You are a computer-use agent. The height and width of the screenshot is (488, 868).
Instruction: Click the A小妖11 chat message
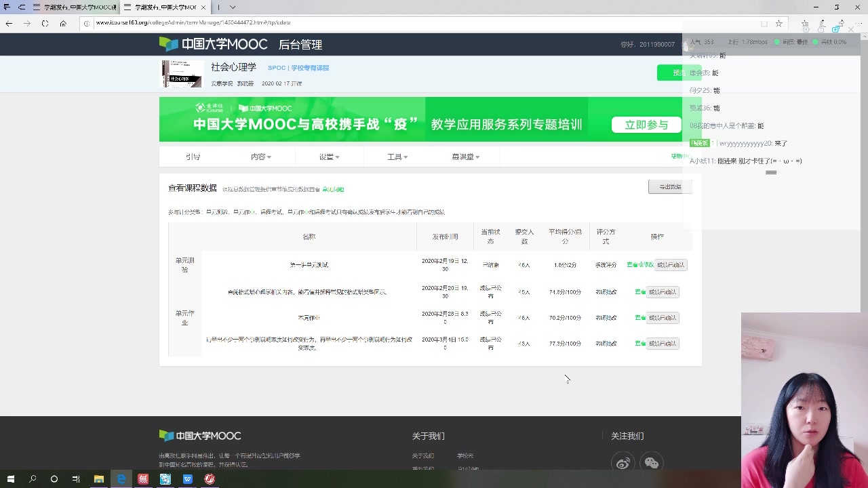click(746, 161)
